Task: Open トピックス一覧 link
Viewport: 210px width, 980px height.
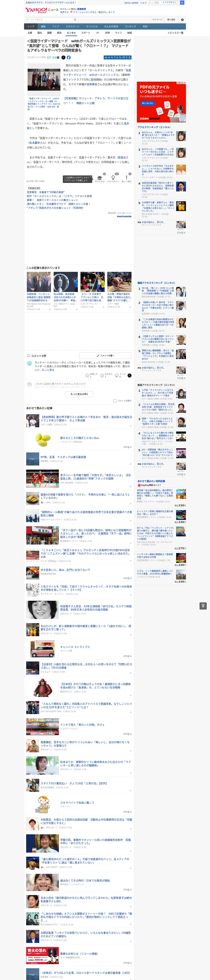Action: (175, 33)
